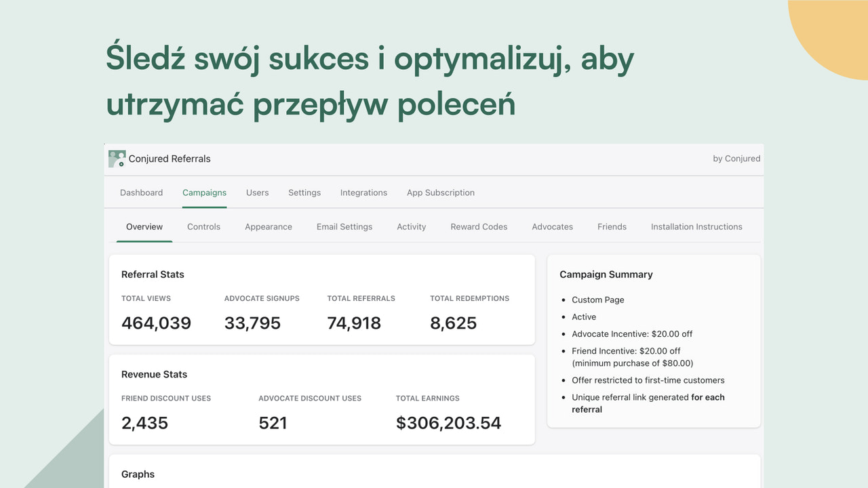The width and height of the screenshot is (868, 488).
Task: Click 'Offer restricted to first-time customers' item
Action: [648, 380]
